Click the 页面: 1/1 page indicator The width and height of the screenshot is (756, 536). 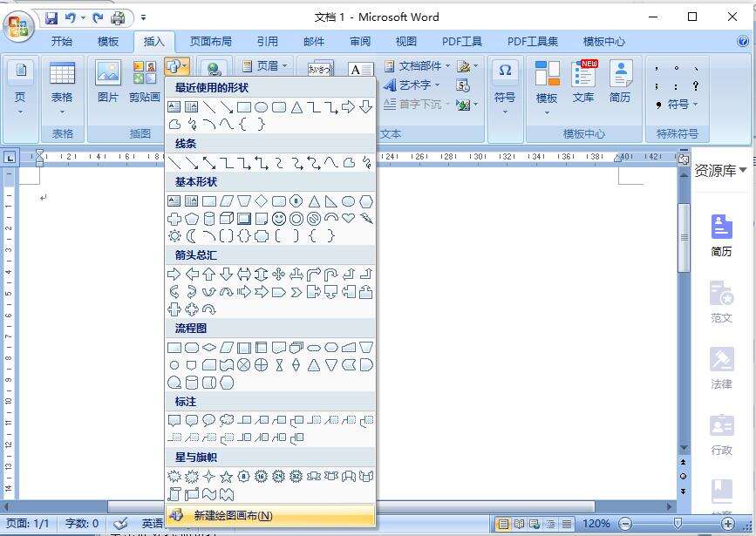(28, 524)
